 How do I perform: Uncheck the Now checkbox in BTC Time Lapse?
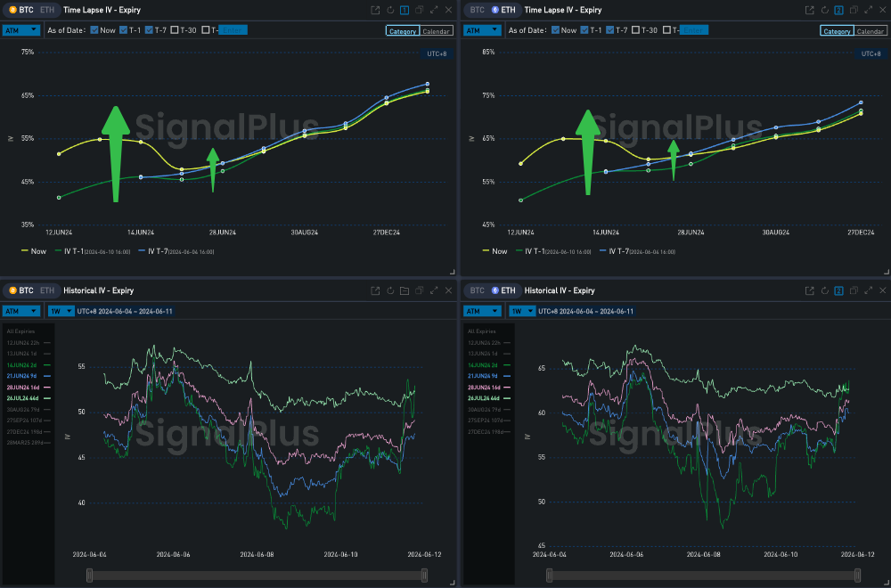click(94, 30)
